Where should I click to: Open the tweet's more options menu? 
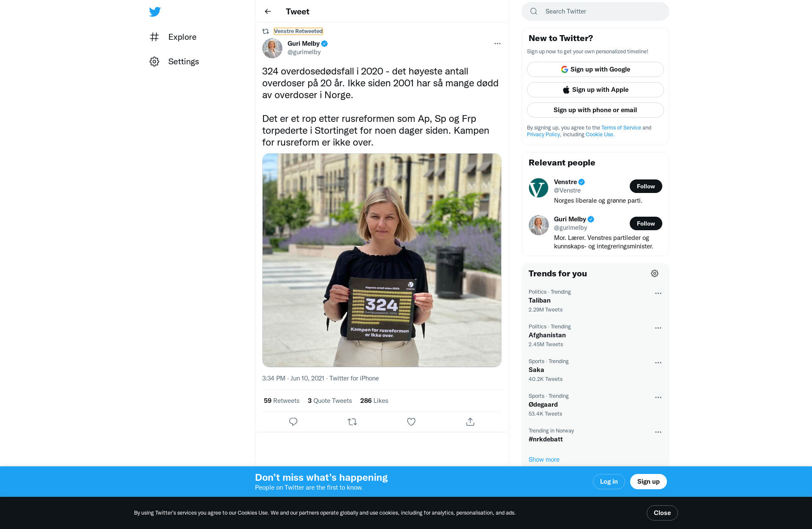click(x=497, y=44)
